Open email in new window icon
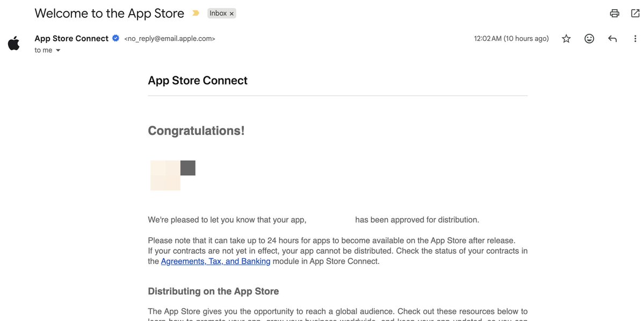Viewport: 644px width, 321px height. point(635,13)
